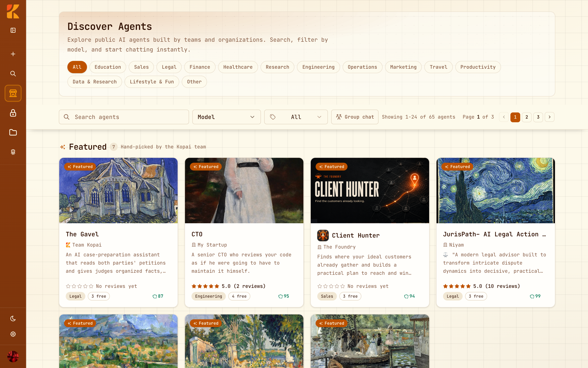588x368 pixels.
Task: Filter agents by Finance
Action: 200,67
